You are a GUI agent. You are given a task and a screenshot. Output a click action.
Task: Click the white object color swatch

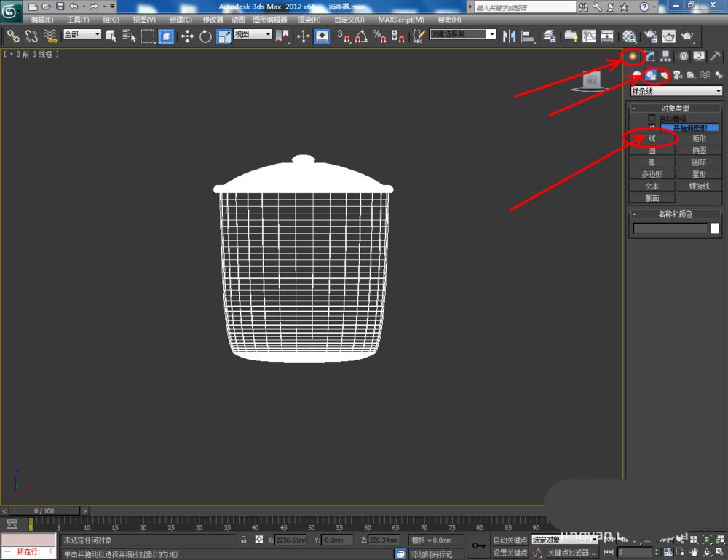click(714, 229)
